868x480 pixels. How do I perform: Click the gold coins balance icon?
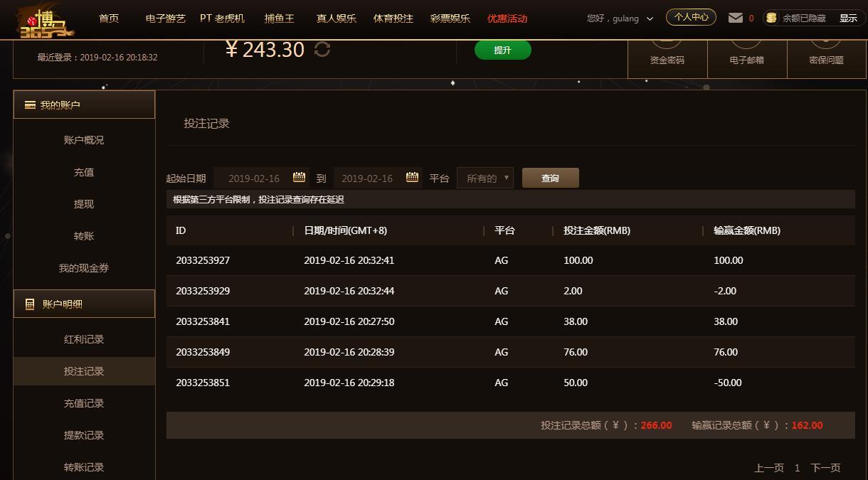pyautogui.click(x=771, y=18)
